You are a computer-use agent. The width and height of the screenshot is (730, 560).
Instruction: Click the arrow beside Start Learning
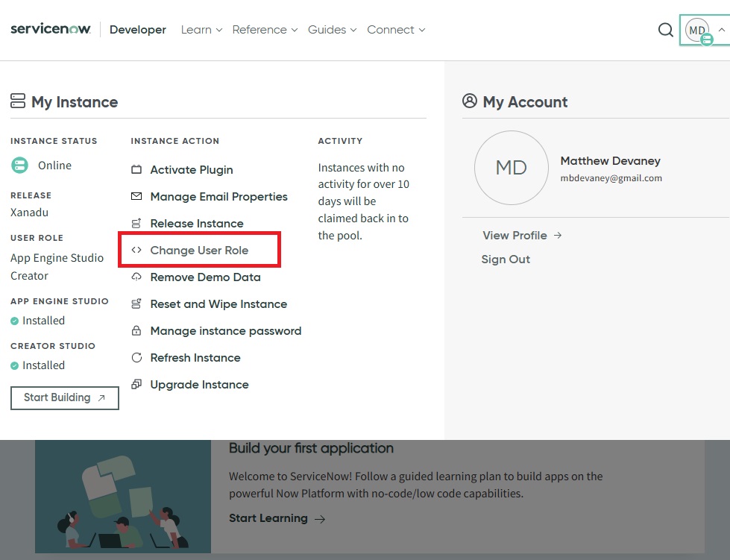click(x=320, y=519)
